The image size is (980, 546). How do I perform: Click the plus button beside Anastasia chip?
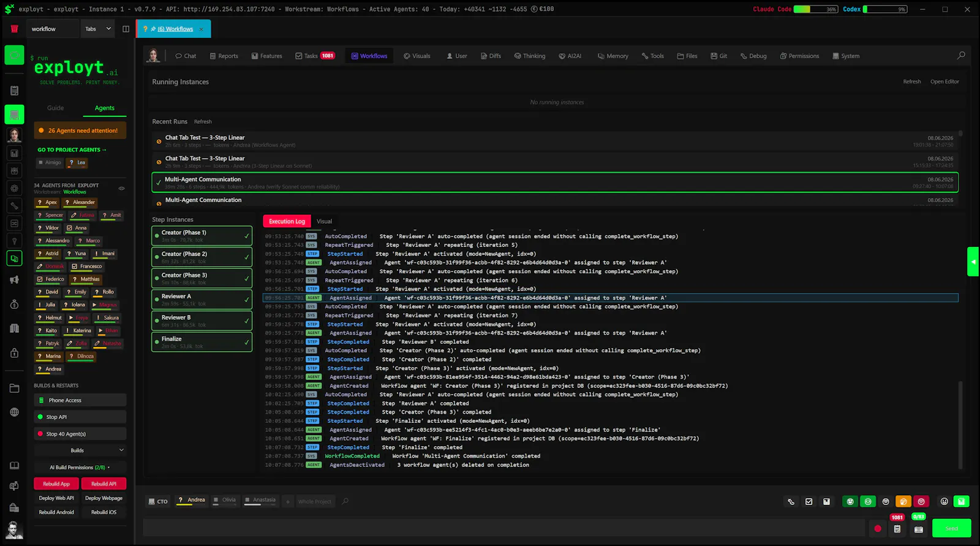(287, 501)
